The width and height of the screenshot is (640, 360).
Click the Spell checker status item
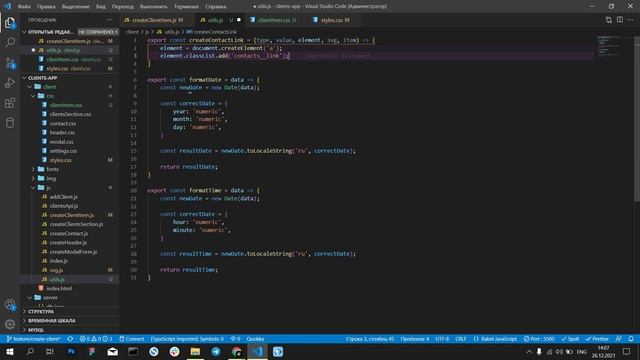pyautogui.click(x=570, y=339)
